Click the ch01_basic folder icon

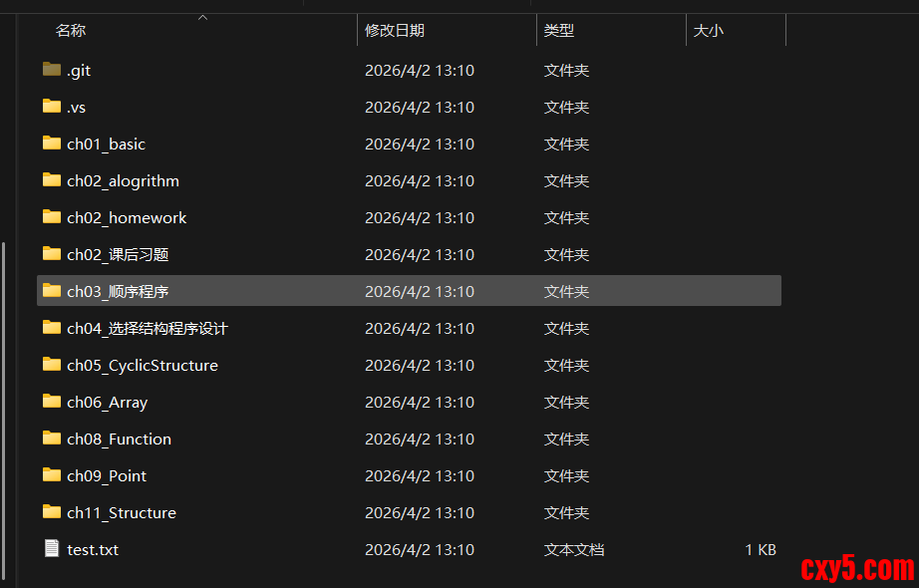[52, 144]
